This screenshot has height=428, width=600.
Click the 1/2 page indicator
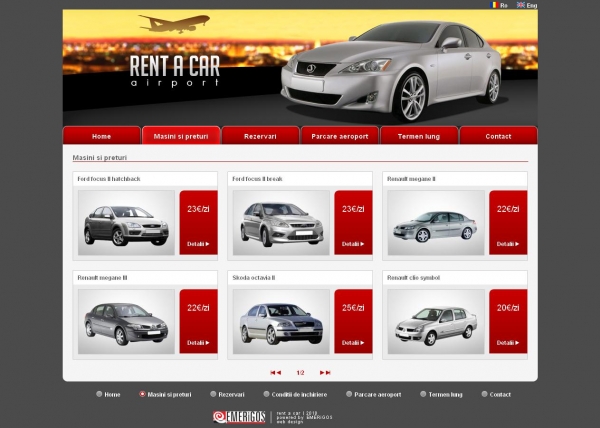pyautogui.click(x=300, y=373)
